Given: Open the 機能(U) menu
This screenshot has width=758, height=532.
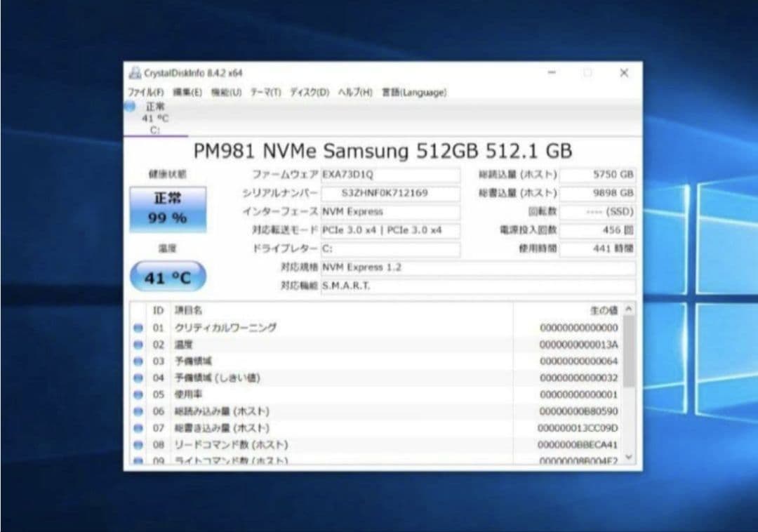Looking at the screenshot, I should [x=226, y=92].
